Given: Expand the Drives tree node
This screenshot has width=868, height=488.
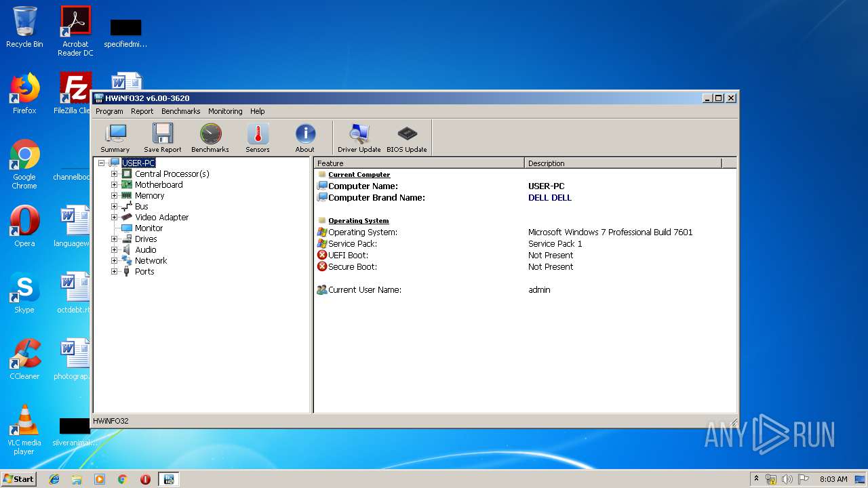Looking at the screenshot, I should click(x=114, y=239).
